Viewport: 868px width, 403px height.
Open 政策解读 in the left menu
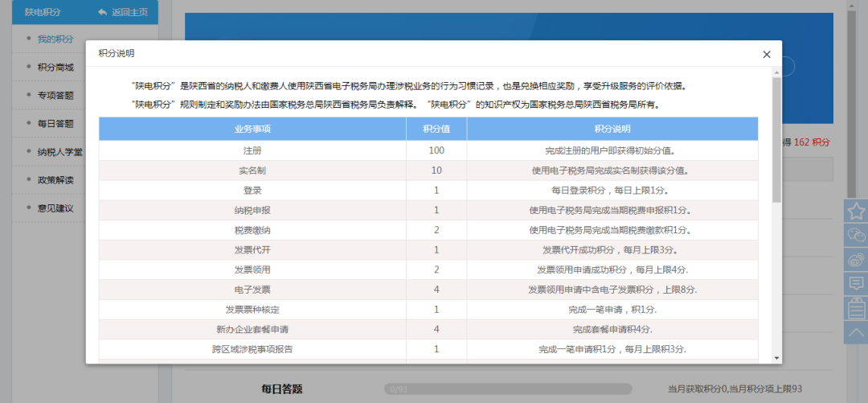coord(55,179)
